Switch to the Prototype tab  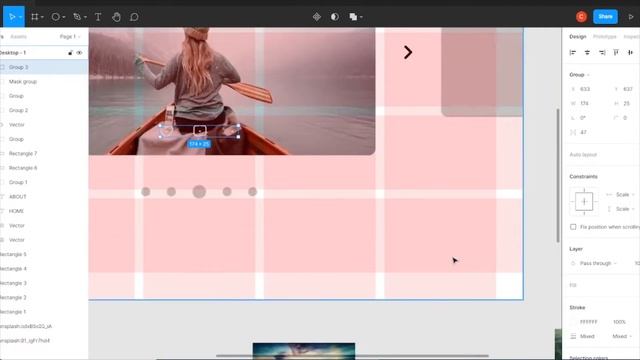(x=604, y=36)
